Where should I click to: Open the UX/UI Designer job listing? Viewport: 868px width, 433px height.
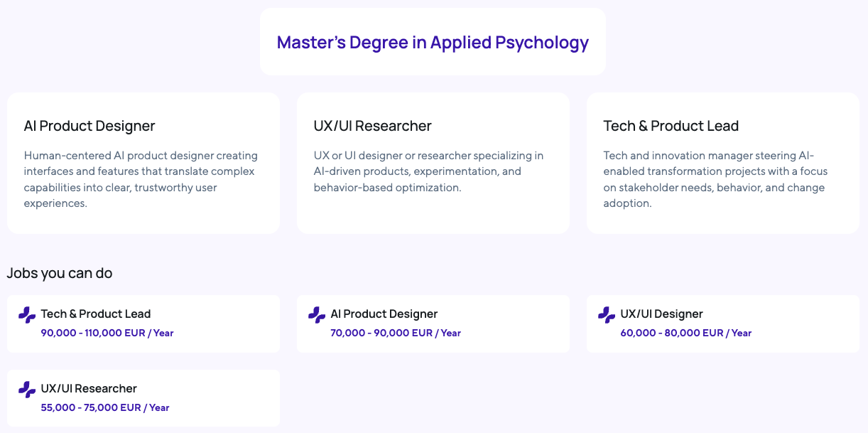pyautogui.click(x=661, y=314)
